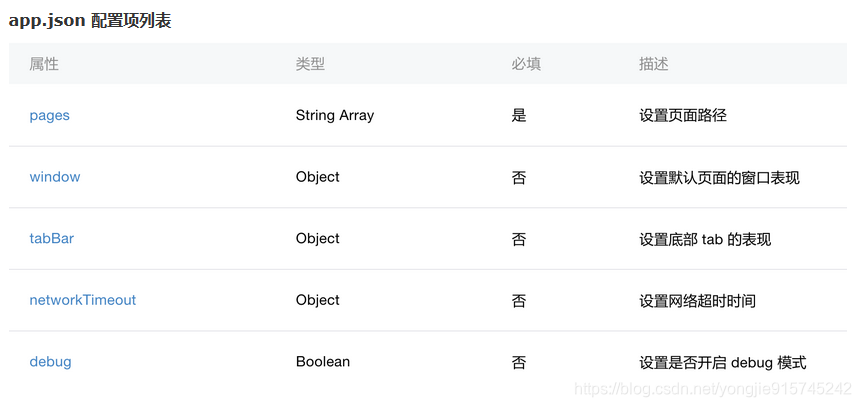Click the 设置页面路径 description
Image resolution: width=861 pixels, height=407 pixels.
click(x=683, y=115)
